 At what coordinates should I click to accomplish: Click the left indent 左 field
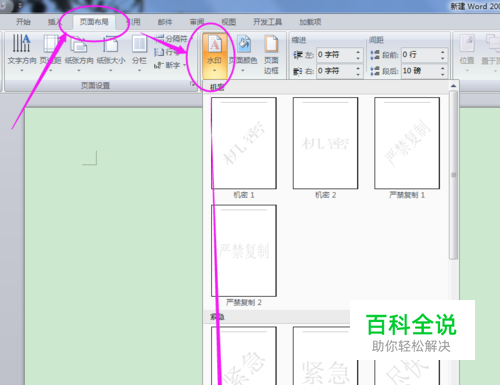(x=335, y=55)
